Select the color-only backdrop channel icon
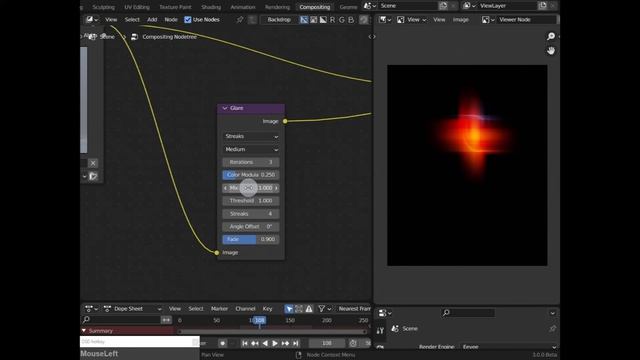The image size is (640, 360). pos(313,20)
